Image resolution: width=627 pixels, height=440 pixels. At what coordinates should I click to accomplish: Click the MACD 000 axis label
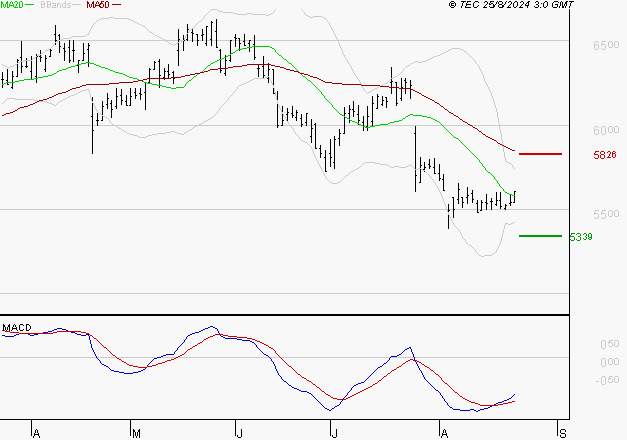[610, 362]
